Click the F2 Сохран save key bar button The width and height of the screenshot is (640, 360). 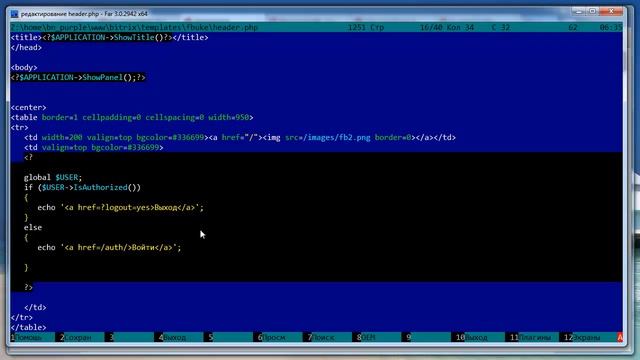[79, 338]
